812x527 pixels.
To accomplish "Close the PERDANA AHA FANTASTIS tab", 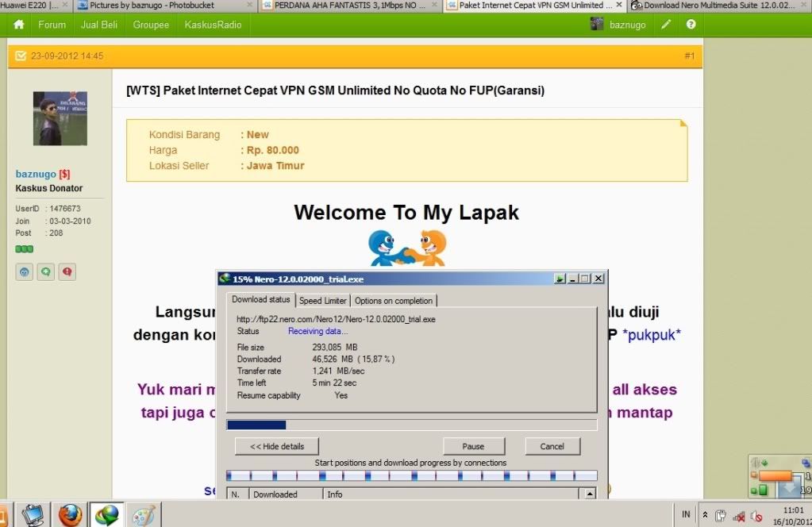I will (x=434, y=5).
